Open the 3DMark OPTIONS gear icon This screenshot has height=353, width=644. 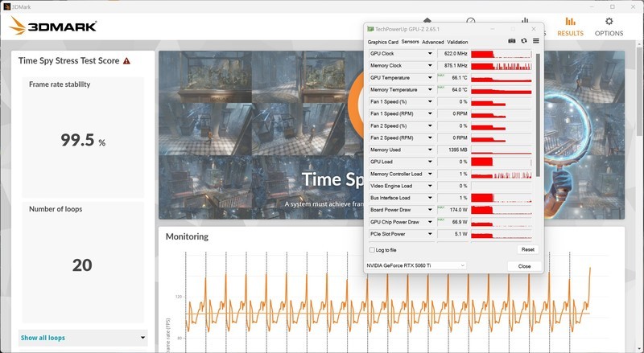609,22
